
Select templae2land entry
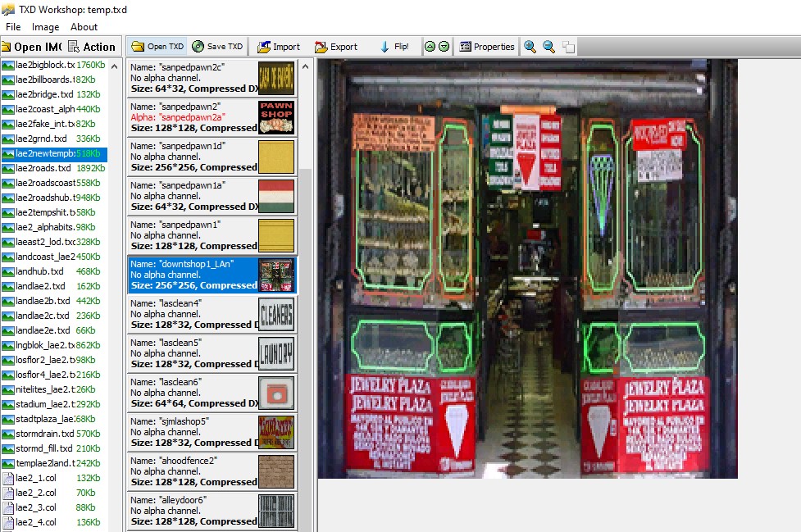[54, 464]
